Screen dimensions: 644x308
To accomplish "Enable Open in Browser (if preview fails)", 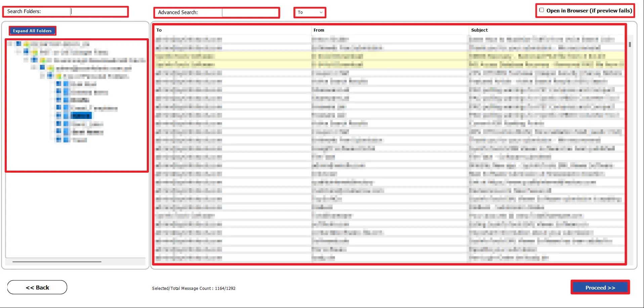I will (x=542, y=10).
